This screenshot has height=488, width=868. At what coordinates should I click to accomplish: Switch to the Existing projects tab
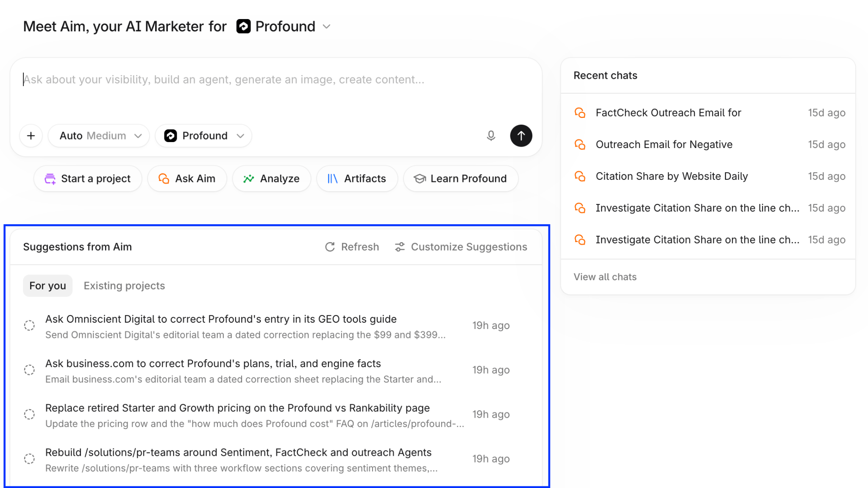click(124, 286)
